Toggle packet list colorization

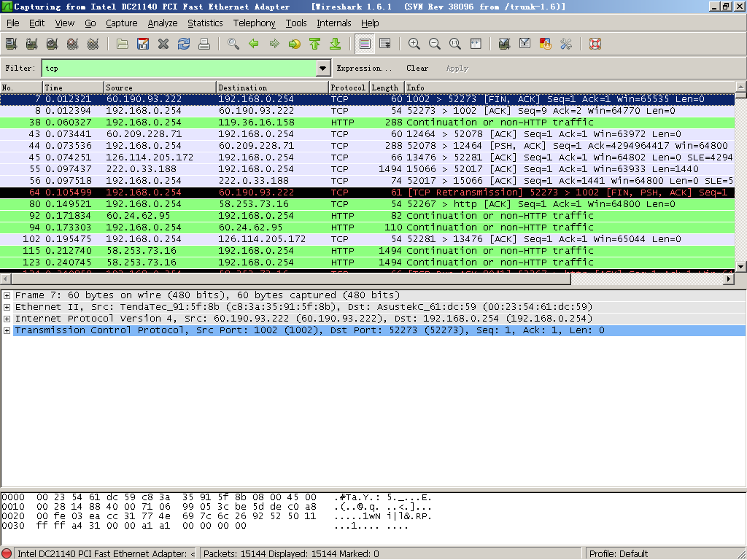click(x=365, y=44)
